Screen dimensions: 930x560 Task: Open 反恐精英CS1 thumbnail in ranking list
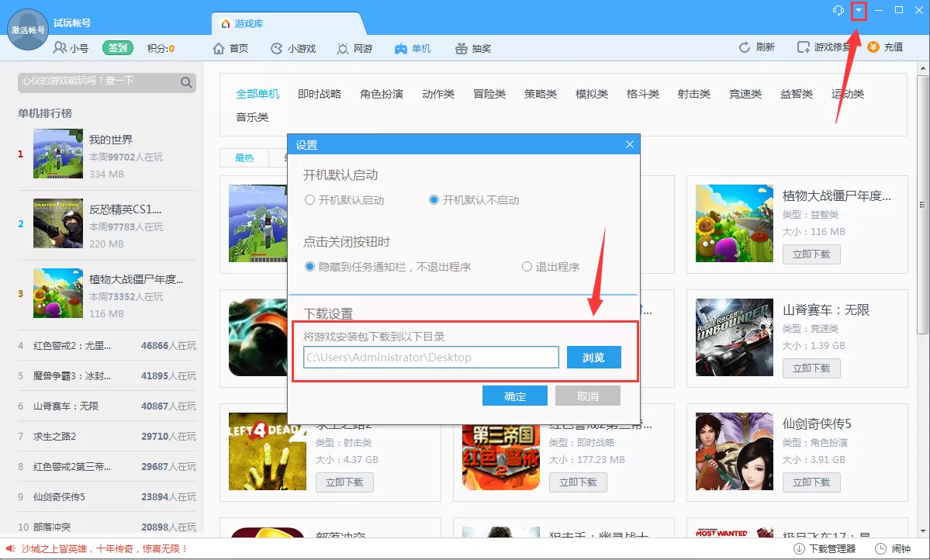[x=58, y=223]
